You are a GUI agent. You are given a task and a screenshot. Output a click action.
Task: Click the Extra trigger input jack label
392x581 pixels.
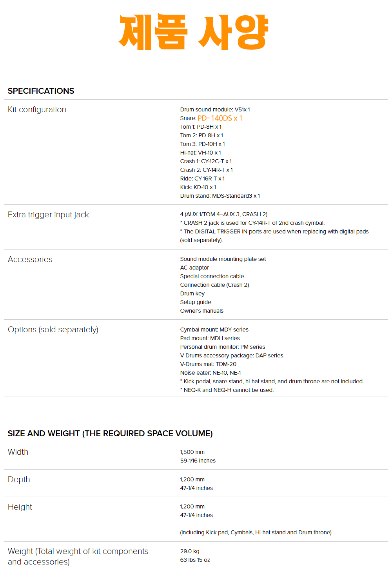48,215
